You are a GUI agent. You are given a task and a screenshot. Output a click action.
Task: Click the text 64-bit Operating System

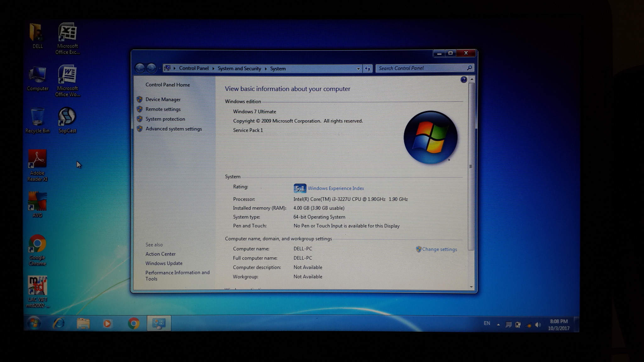pos(319,217)
